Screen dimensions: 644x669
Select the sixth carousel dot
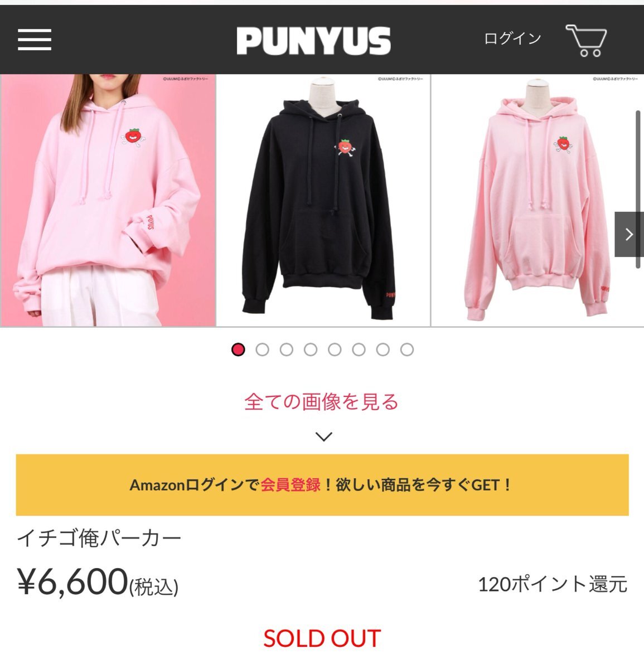pyautogui.click(x=359, y=350)
